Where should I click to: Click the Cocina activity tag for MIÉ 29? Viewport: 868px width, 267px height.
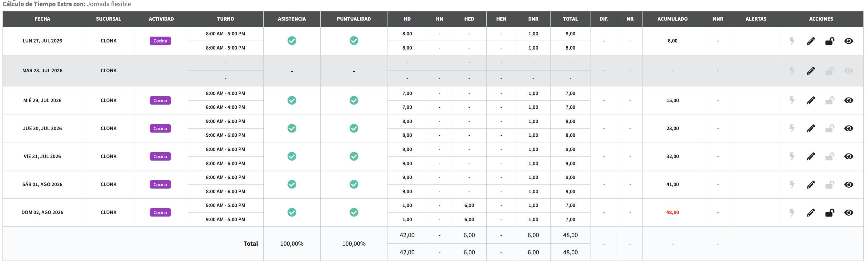click(160, 100)
